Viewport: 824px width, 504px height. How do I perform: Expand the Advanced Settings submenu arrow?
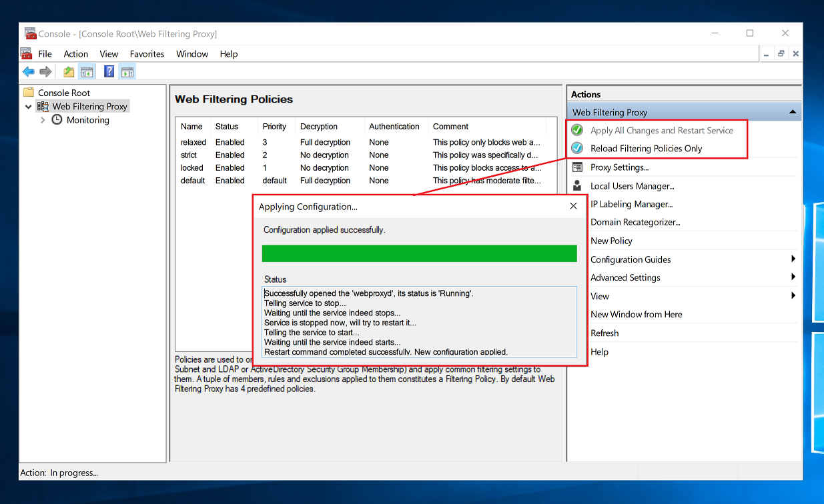coord(793,277)
